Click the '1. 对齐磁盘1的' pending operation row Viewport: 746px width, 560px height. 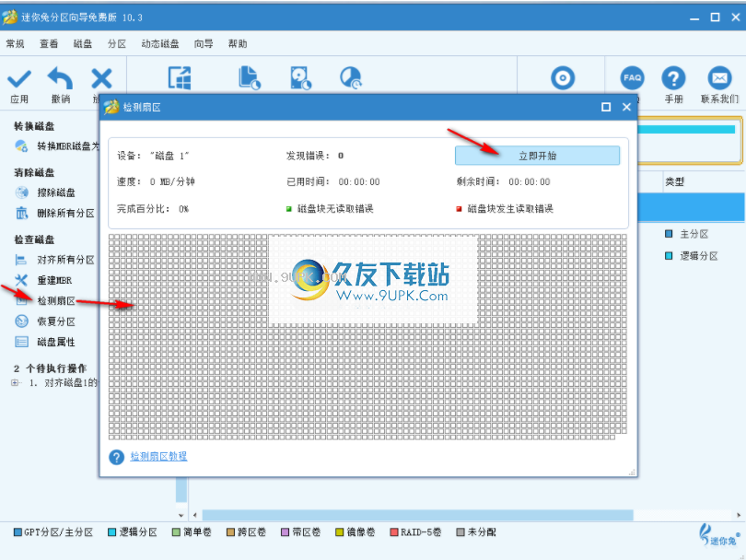[64, 382]
